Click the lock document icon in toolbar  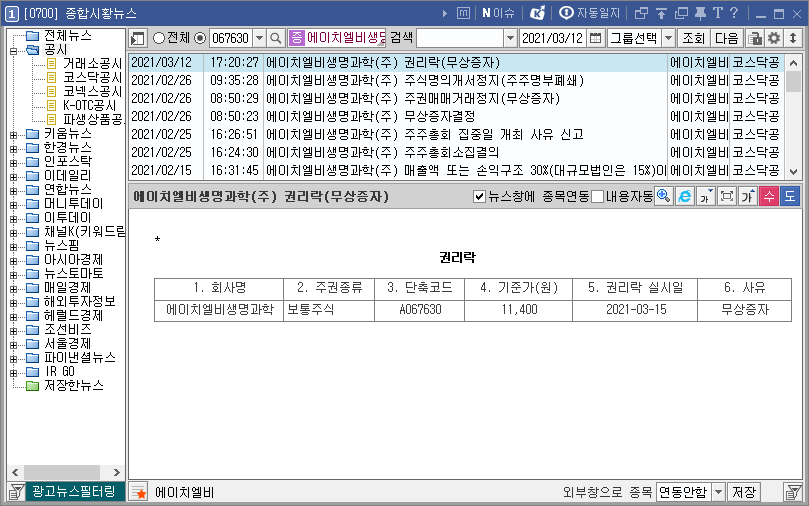(x=755, y=38)
